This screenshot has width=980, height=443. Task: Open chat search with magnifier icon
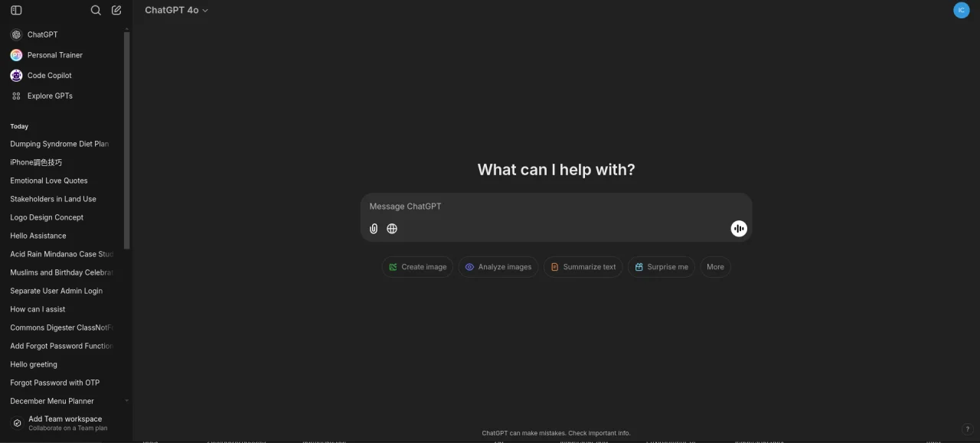(x=96, y=11)
